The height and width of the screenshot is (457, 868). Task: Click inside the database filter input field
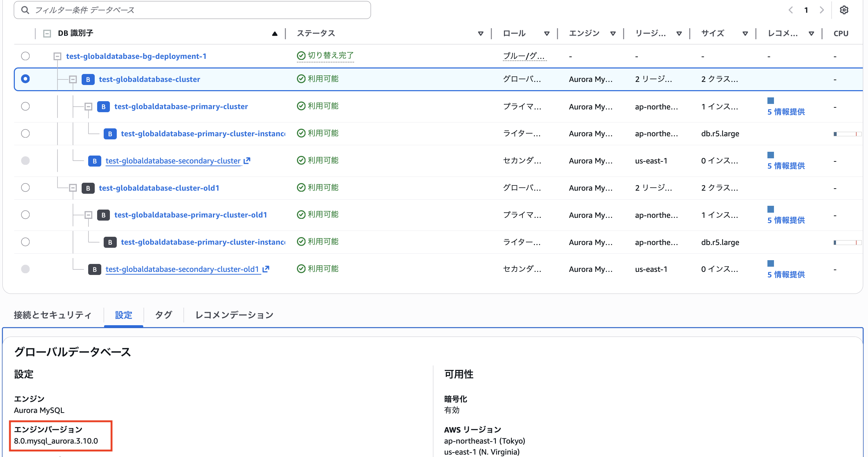pos(172,10)
